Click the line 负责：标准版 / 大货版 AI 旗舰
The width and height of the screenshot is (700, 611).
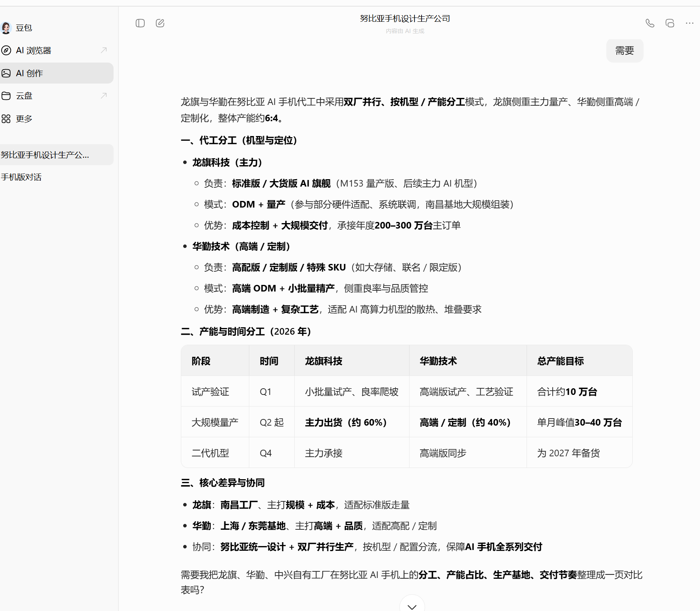click(341, 183)
